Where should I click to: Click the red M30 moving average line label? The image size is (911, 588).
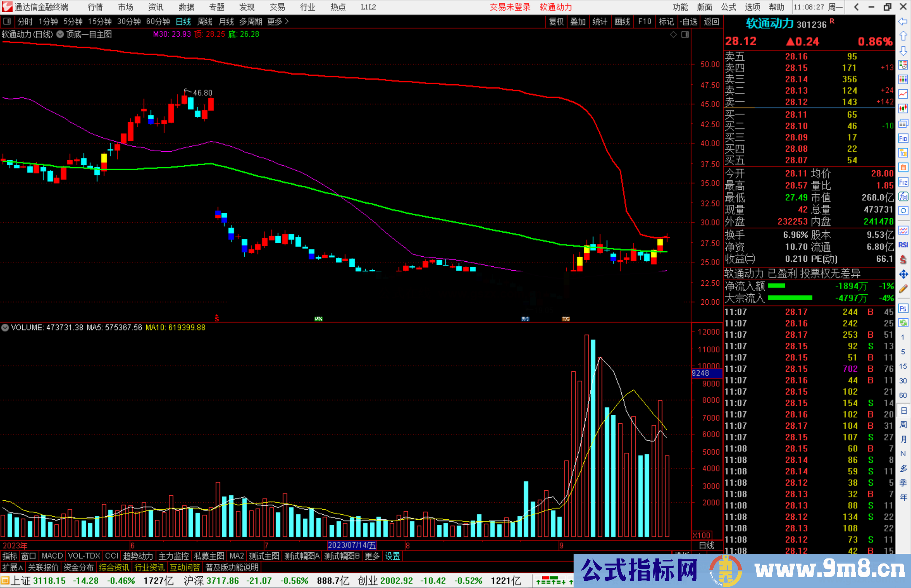click(x=172, y=35)
